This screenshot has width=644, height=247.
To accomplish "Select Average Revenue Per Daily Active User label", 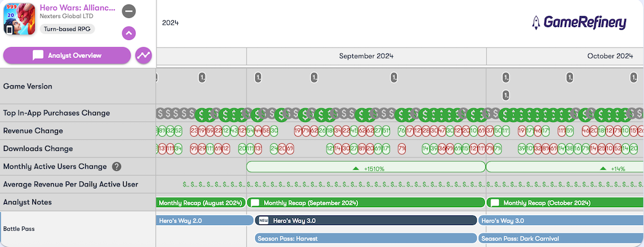I will click(x=71, y=184).
